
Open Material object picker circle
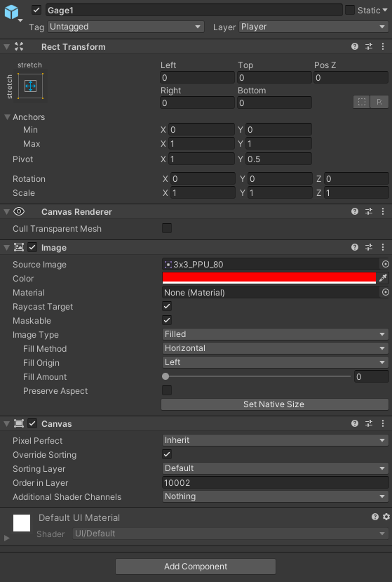(x=385, y=292)
